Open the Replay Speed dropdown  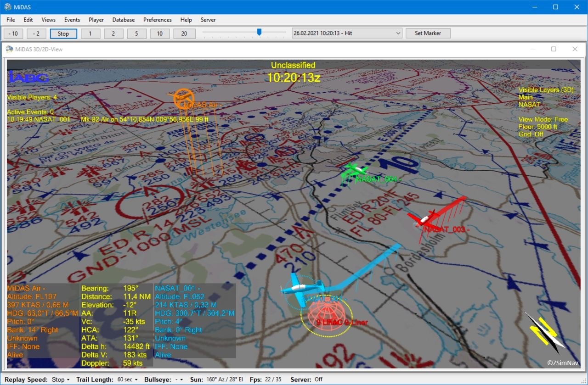pyautogui.click(x=61, y=379)
